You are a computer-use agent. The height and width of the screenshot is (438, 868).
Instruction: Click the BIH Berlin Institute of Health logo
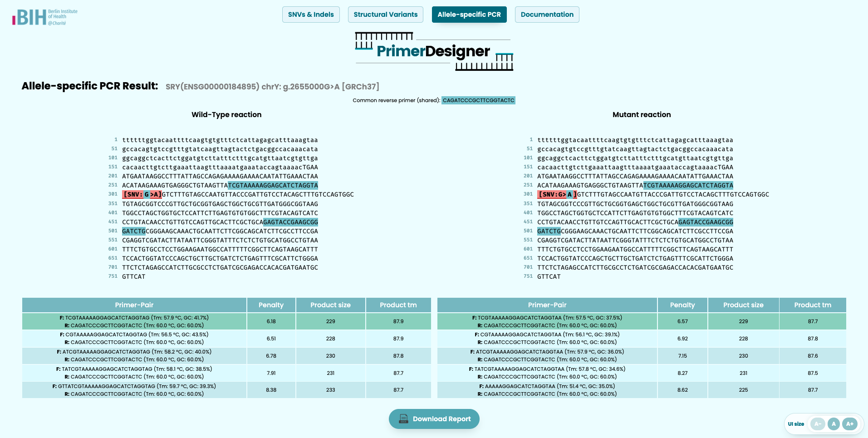click(x=45, y=17)
